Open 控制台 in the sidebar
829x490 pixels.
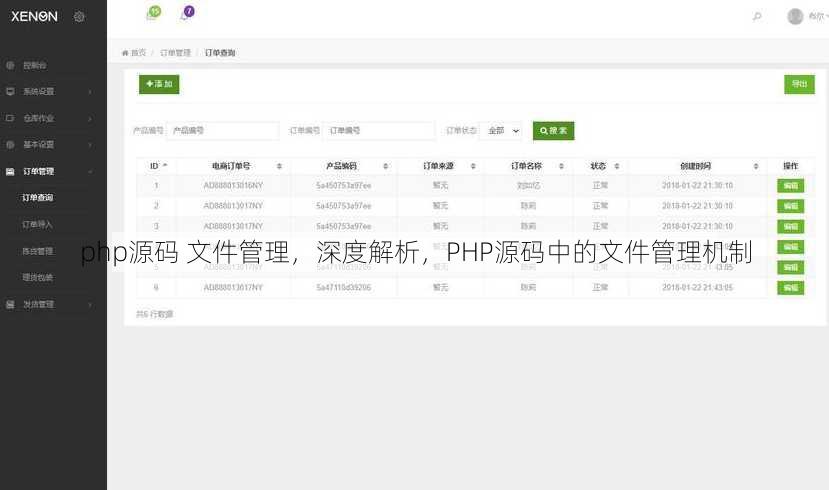(35, 66)
